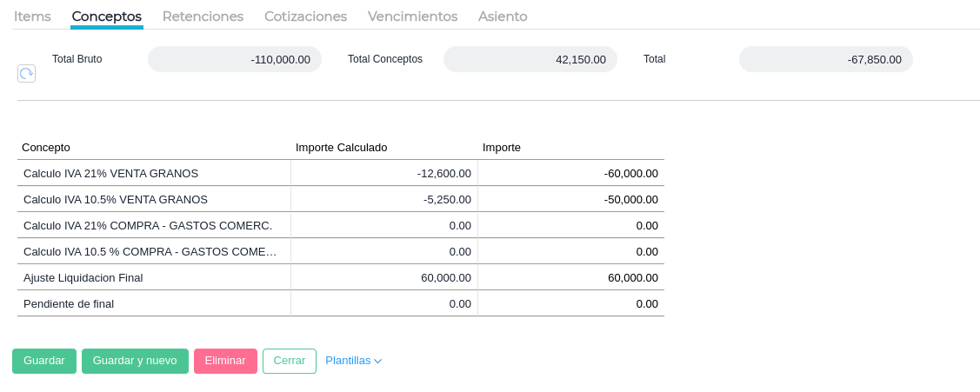Image resolution: width=980 pixels, height=392 pixels.
Task: Go to the Vencimientos tab
Action: coord(412,17)
